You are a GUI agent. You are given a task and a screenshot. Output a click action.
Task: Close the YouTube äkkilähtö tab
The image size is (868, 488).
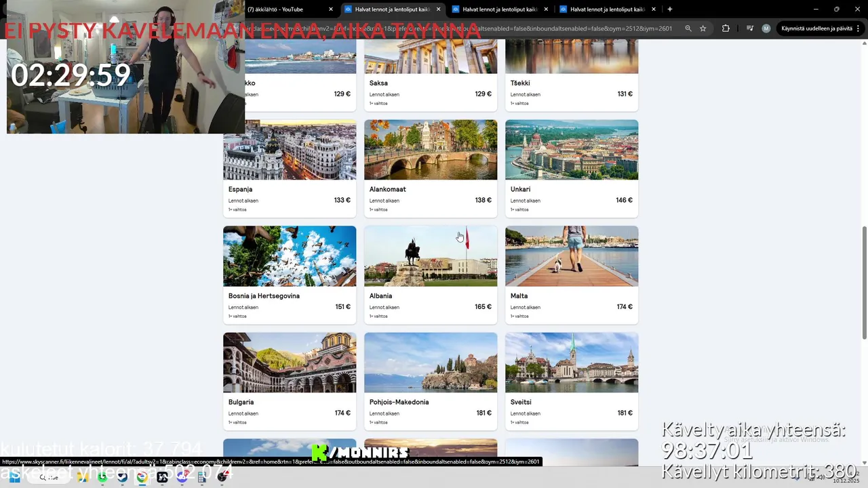(331, 9)
